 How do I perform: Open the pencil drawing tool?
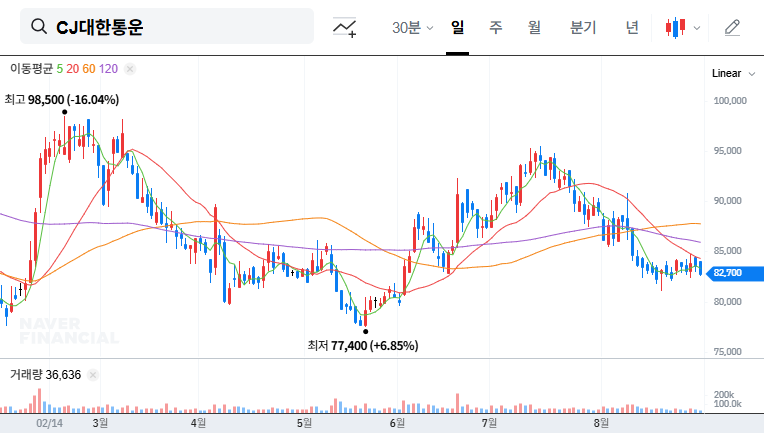[x=732, y=27]
